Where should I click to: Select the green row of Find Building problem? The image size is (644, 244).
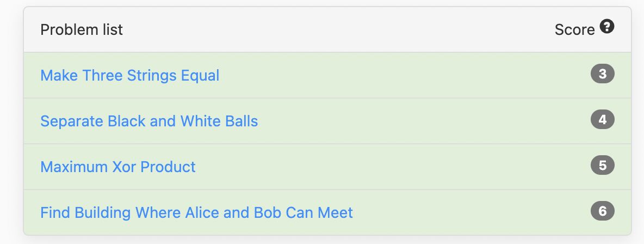327,212
